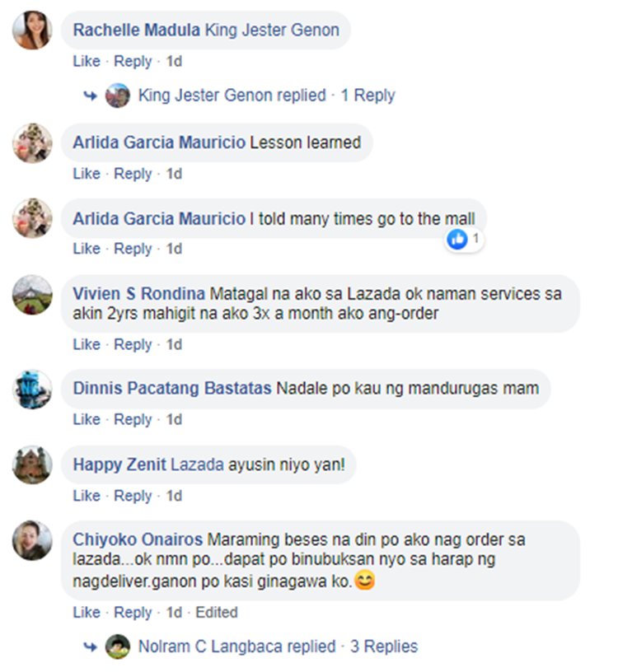Open Happy Zenit's profile avatar
Viewport: 618px width, 672px height.
click(x=32, y=465)
